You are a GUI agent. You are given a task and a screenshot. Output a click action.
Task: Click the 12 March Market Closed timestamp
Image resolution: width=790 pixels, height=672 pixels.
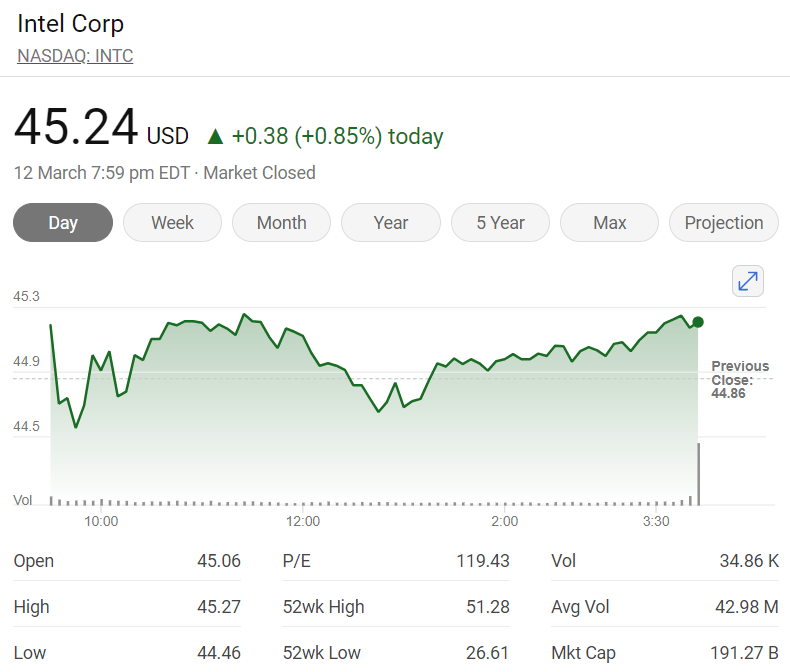tap(165, 173)
